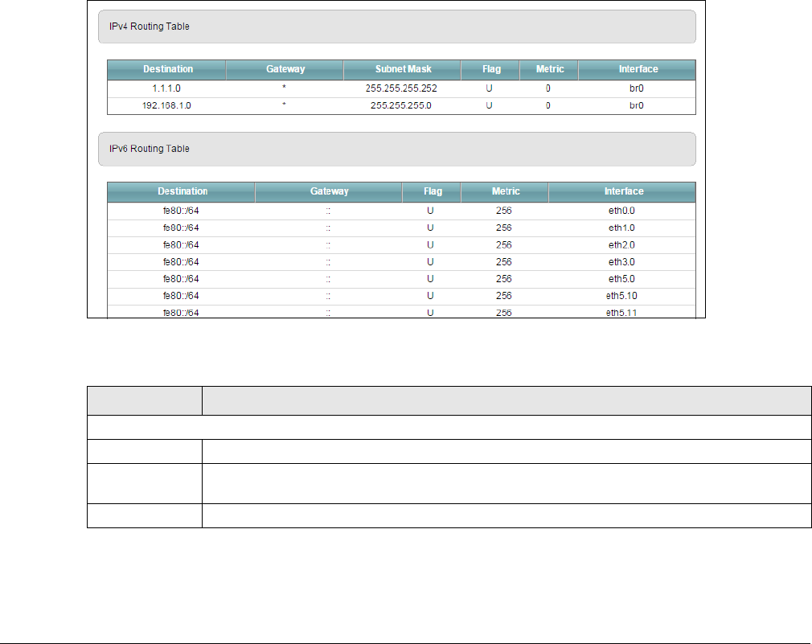The image size is (812, 644).
Task: Select the IPv6 table Metric column header
Action: pyautogui.click(x=505, y=191)
